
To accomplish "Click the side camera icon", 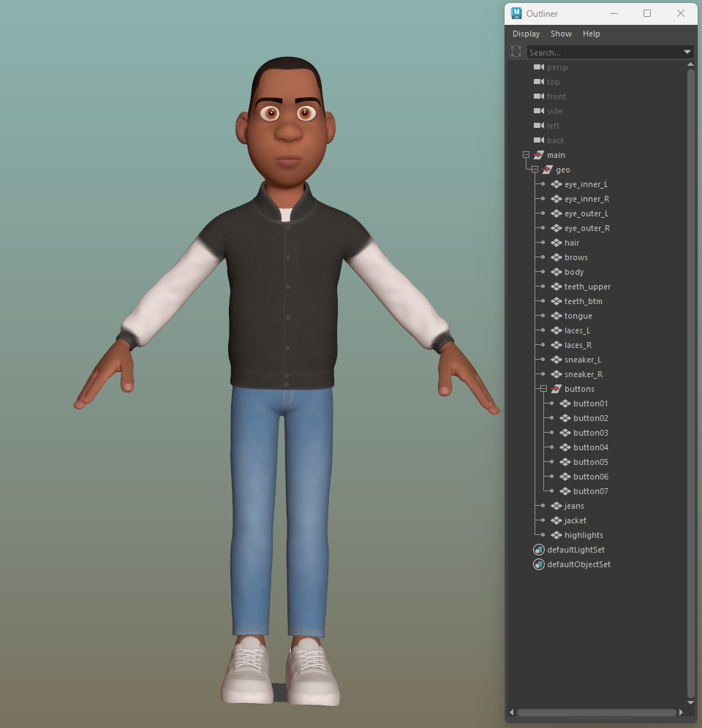I will (x=539, y=111).
